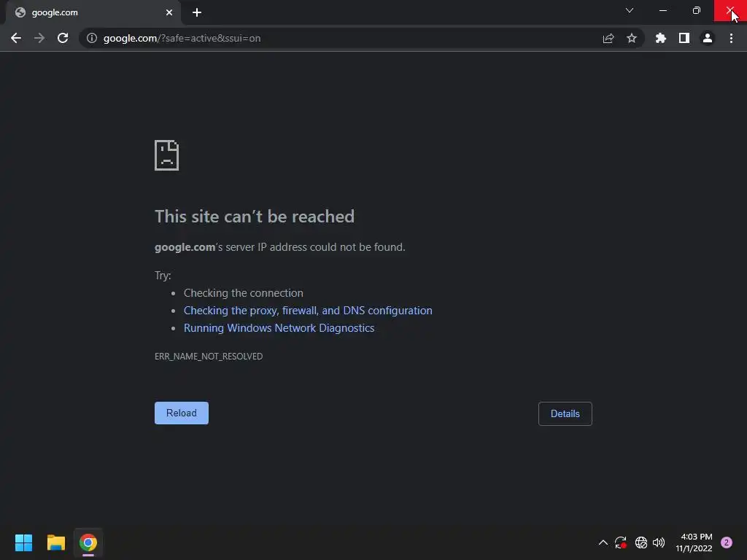Open a new tab with the plus button

point(197,12)
